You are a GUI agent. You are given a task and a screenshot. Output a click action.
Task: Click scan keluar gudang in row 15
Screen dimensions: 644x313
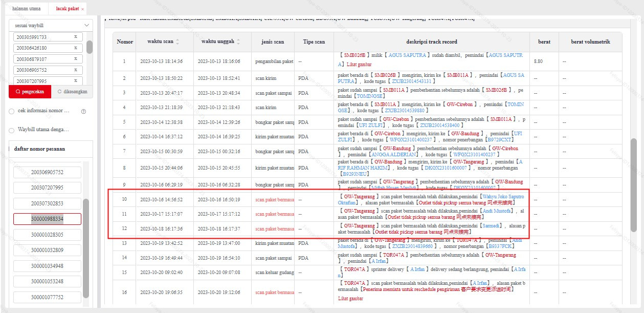(x=275, y=273)
